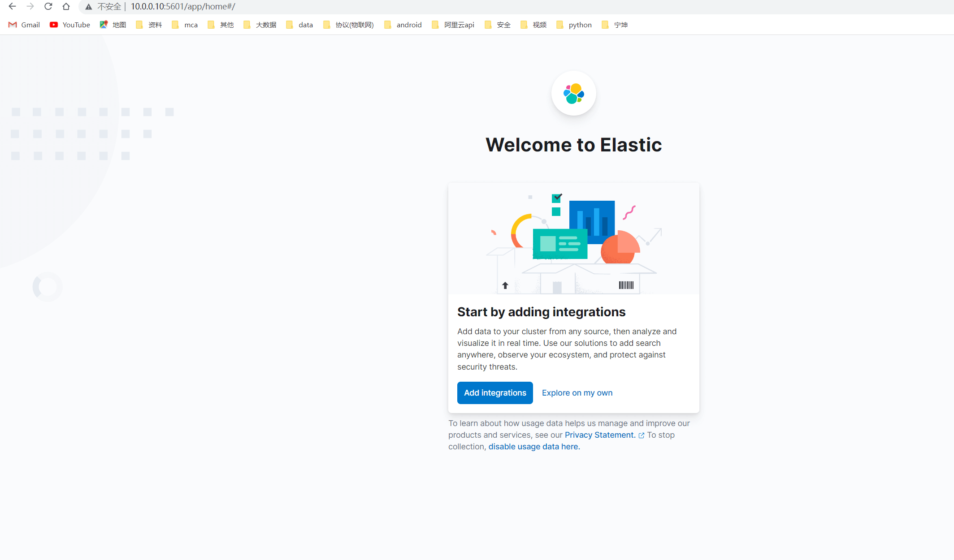Click the not-secure warning triangle icon
The image size is (954, 560).
point(89,7)
